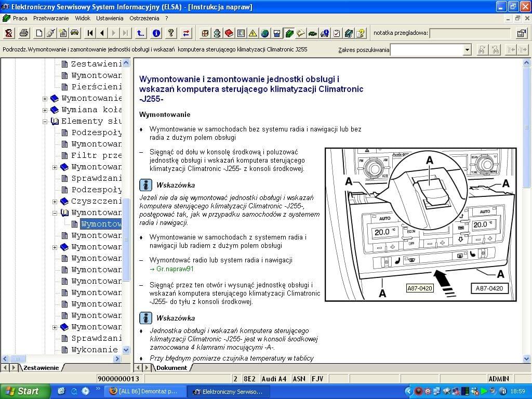The width and height of the screenshot is (532, 399).
Task: Click the printer toolbar icon
Action: point(24,33)
